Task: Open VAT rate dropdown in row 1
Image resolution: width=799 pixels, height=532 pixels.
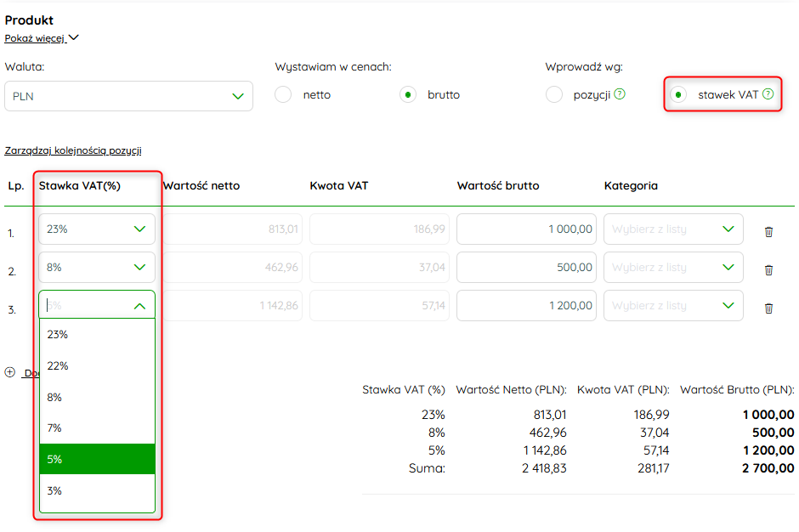Action: click(97, 229)
